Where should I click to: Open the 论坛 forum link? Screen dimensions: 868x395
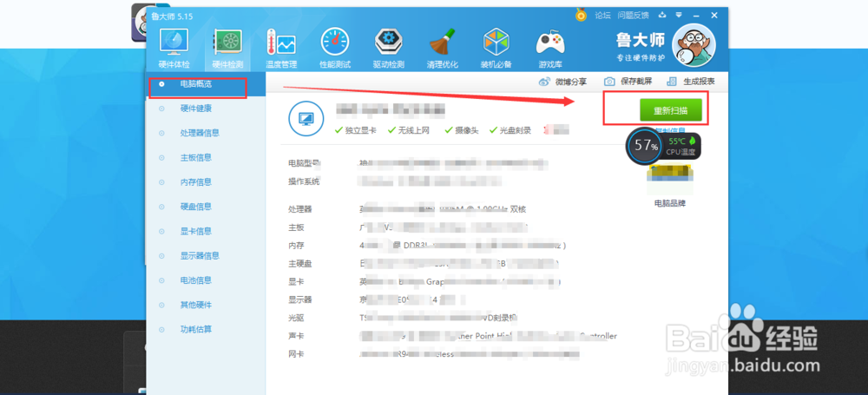[602, 16]
